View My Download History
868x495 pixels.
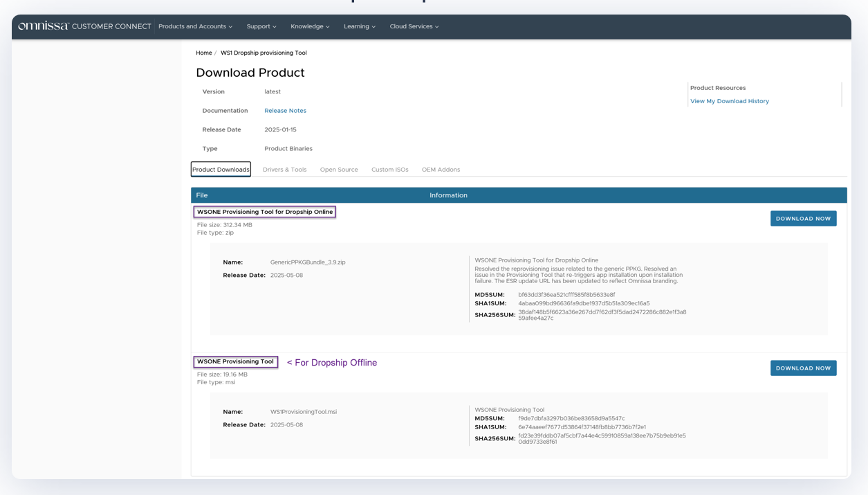pyautogui.click(x=728, y=100)
